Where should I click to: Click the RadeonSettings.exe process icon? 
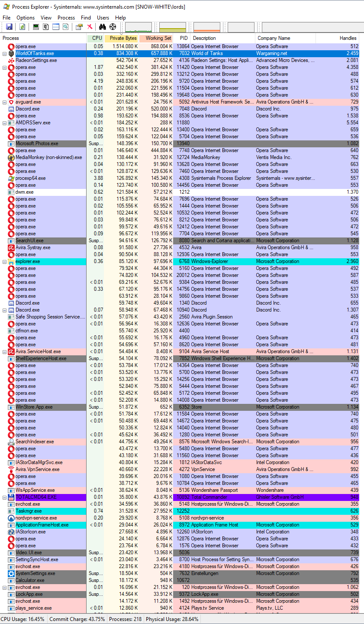coord(11,60)
